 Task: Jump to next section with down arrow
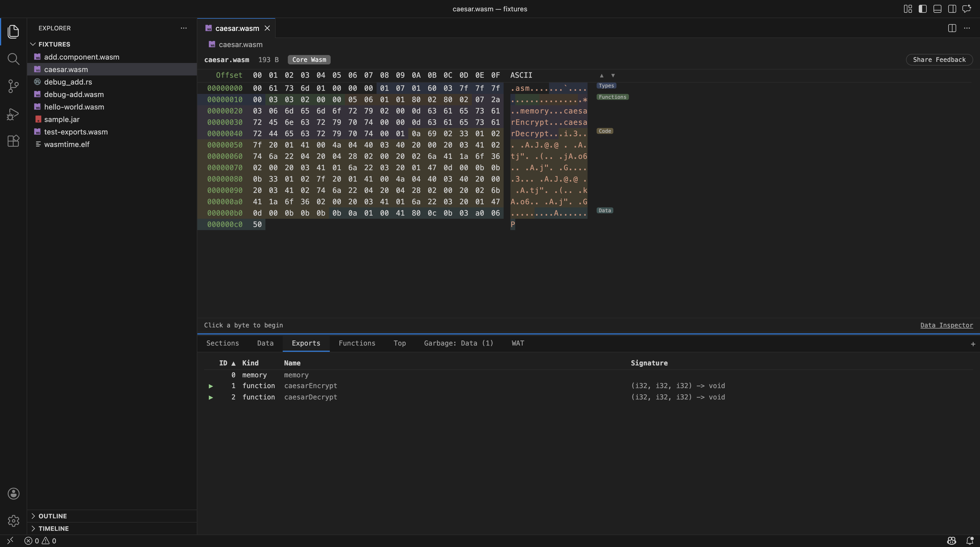click(613, 75)
